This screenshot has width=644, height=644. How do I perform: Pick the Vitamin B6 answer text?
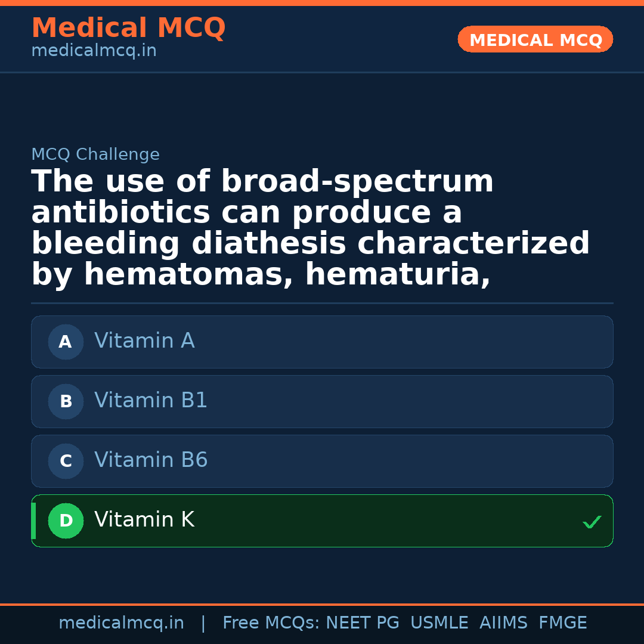[151, 460]
